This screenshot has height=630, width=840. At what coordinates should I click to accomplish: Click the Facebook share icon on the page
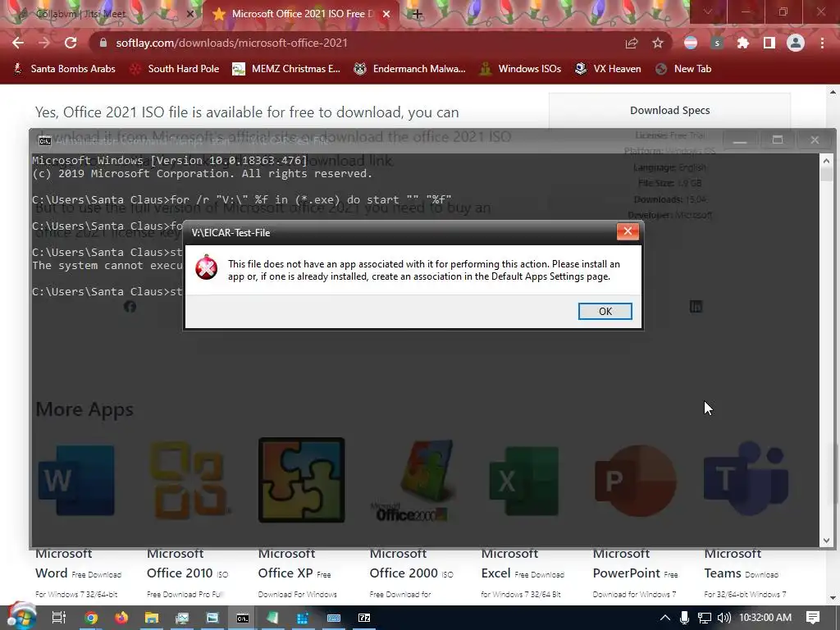coord(130,307)
